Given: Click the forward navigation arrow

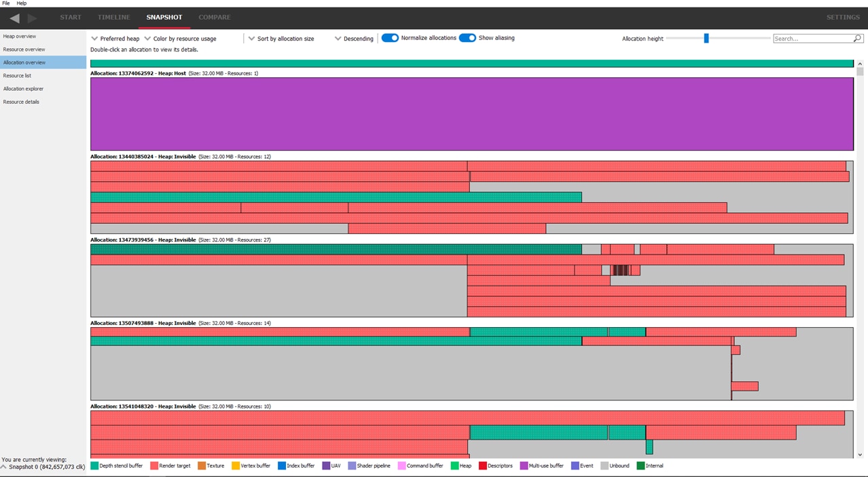Looking at the screenshot, I should [32, 18].
